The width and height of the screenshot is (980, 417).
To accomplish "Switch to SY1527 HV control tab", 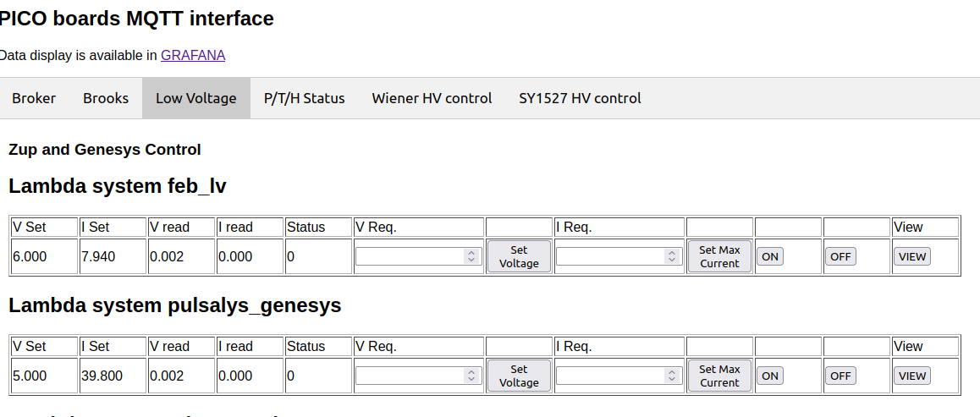I will (580, 98).
